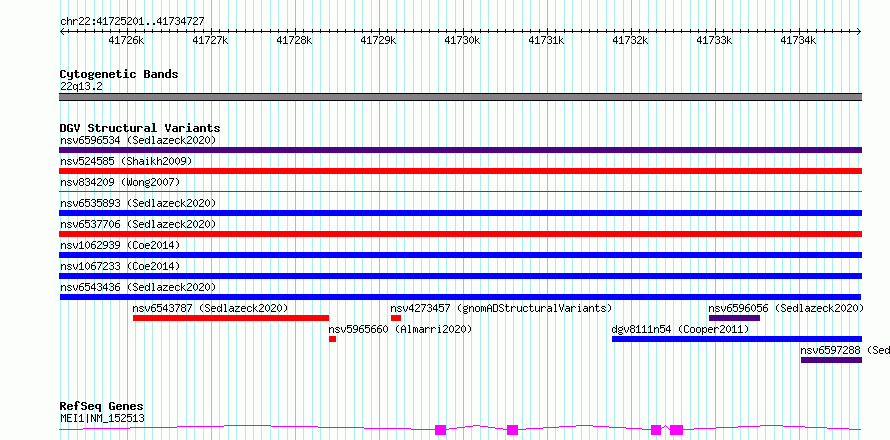Screen dimensions: 890x440
Task: Click the 41734k ruler tick label
Action: pos(799,40)
